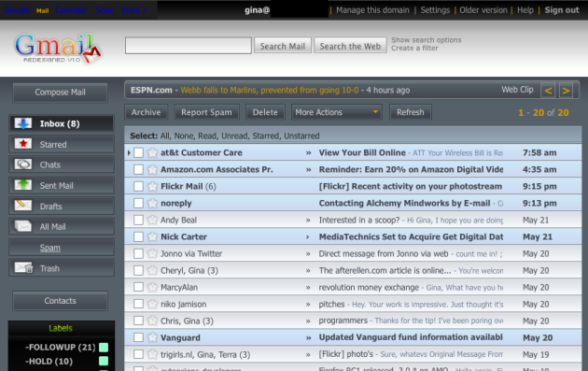Screen dimensions: 588x371
Task: Open the Drafts envelope pencil icon
Action: coord(23,206)
